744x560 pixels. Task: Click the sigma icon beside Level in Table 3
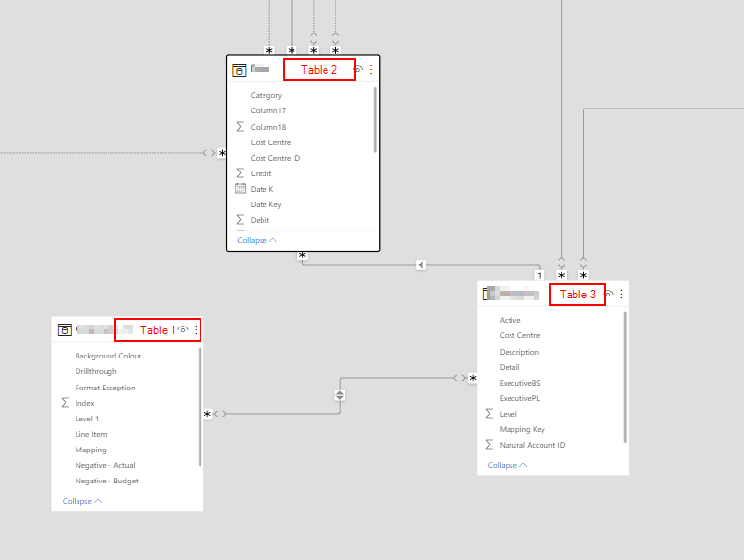coord(489,414)
